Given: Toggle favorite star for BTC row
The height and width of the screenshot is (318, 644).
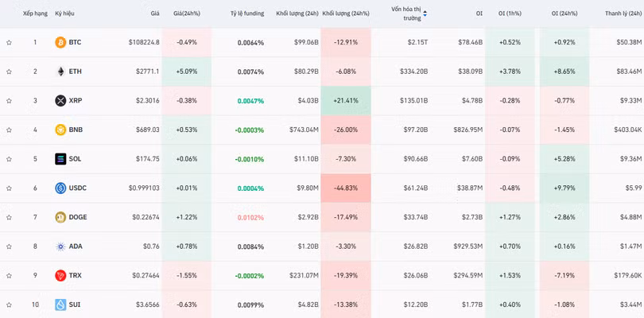Looking at the screenshot, I should pyautogui.click(x=9, y=42).
